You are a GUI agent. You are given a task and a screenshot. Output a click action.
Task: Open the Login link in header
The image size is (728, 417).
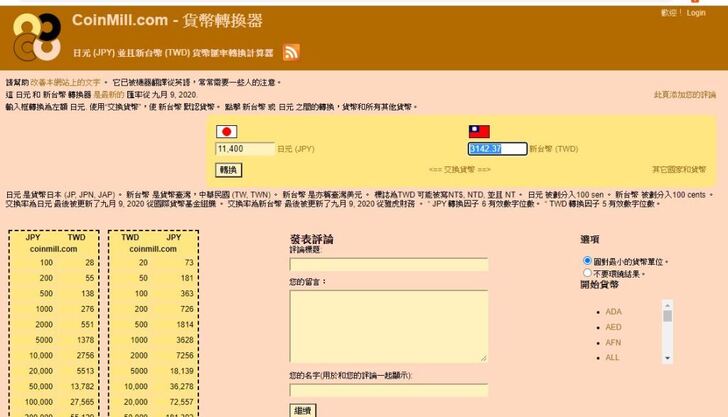(696, 13)
